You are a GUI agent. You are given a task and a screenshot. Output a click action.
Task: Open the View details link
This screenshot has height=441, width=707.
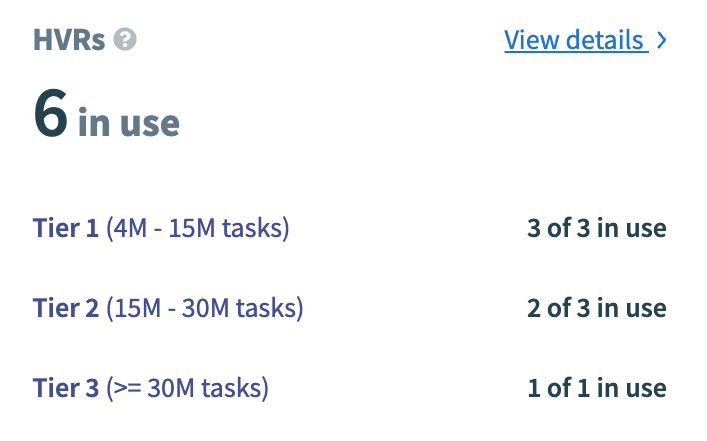tap(574, 40)
